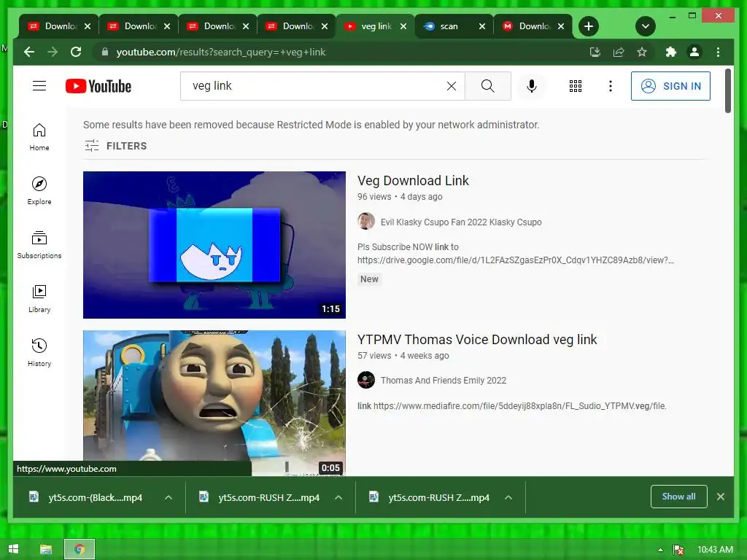Viewport: 747px width, 560px height.
Task: Open options for last yt5s.com-RUSH Z download
Action: 508,497
